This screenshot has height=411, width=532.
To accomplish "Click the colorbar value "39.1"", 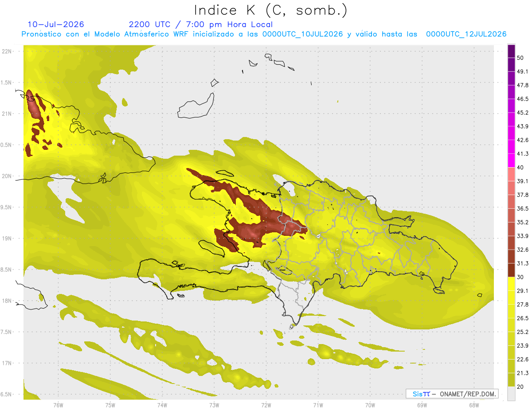I will (x=523, y=181).
